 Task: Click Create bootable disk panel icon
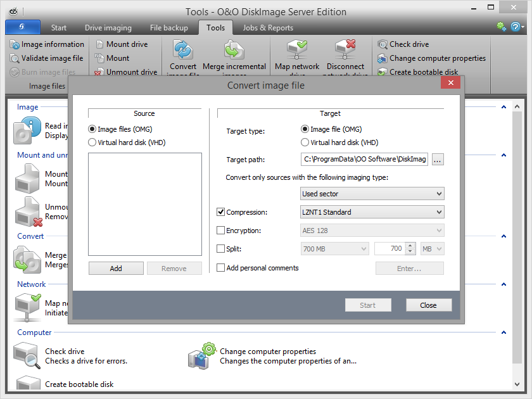(28, 383)
